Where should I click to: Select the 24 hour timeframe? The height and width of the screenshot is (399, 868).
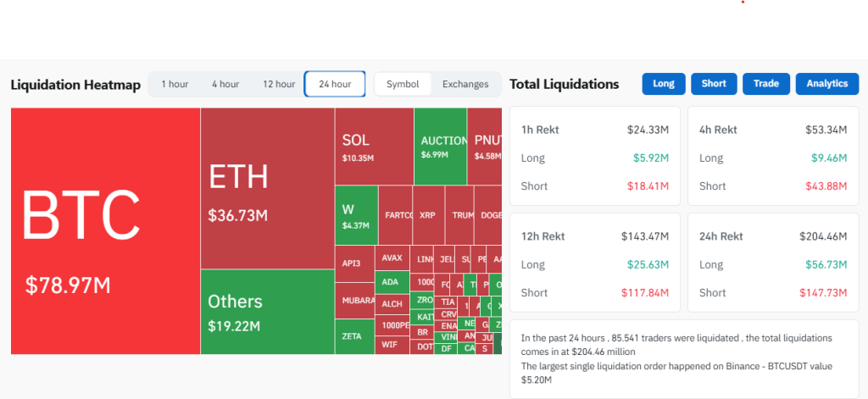335,84
